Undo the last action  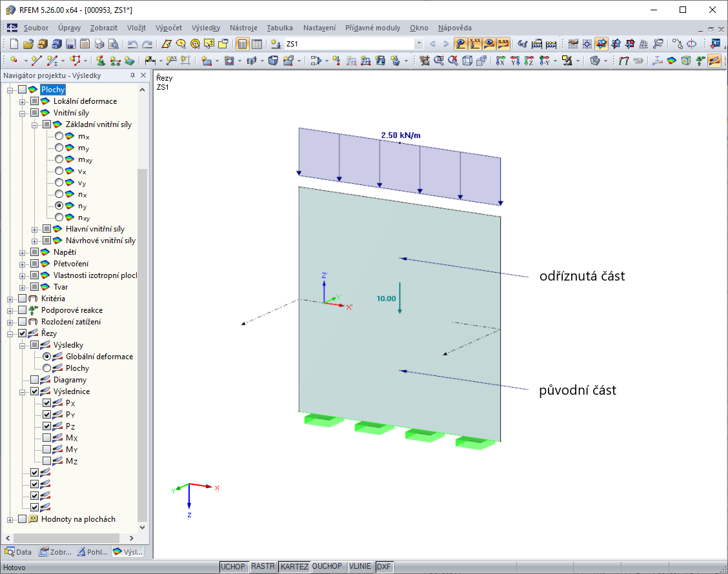click(133, 44)
